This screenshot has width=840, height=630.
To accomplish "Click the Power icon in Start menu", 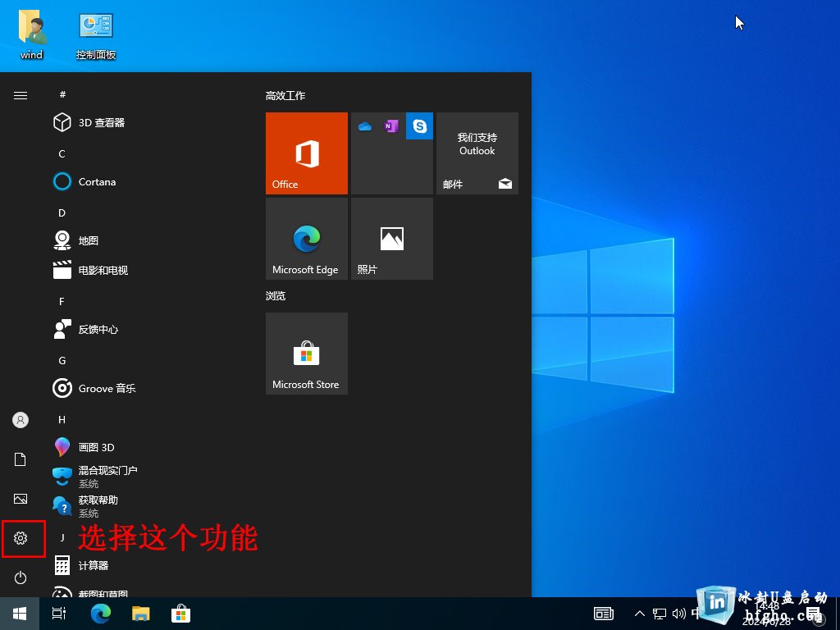I will (x=21, y=577).
